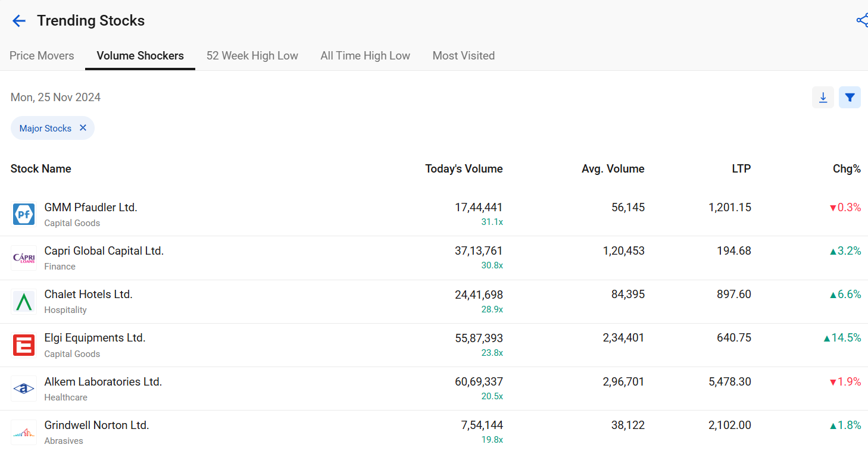This screenshot has height=454, width=868.
Task: Open the 52 Week High Low tab
Action: [252, 55]
